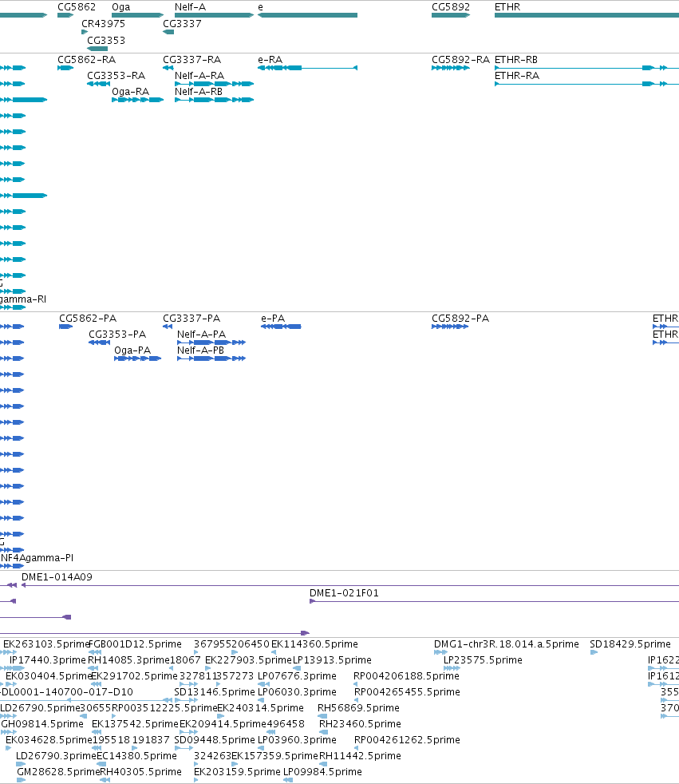This screenshot has width=679, height=784.
Task: Open the RP004265455.5prime EST label
Action: click(x=407, y=691)
